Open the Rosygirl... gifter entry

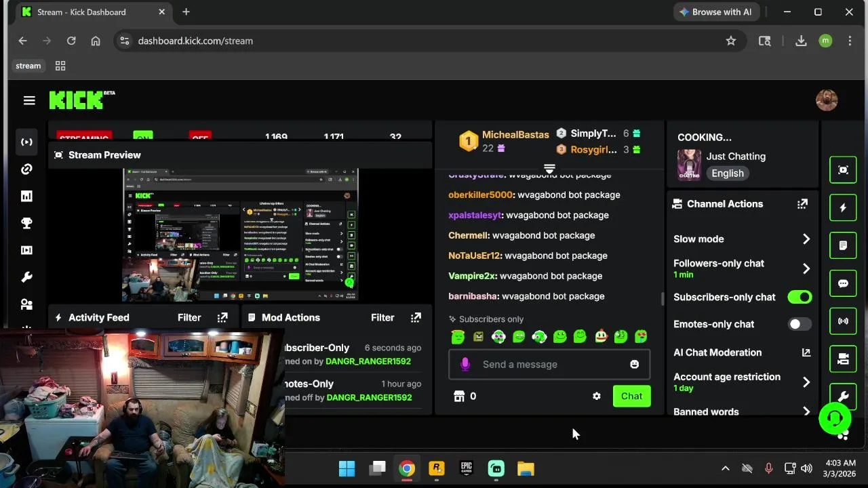tap(593, 150)
